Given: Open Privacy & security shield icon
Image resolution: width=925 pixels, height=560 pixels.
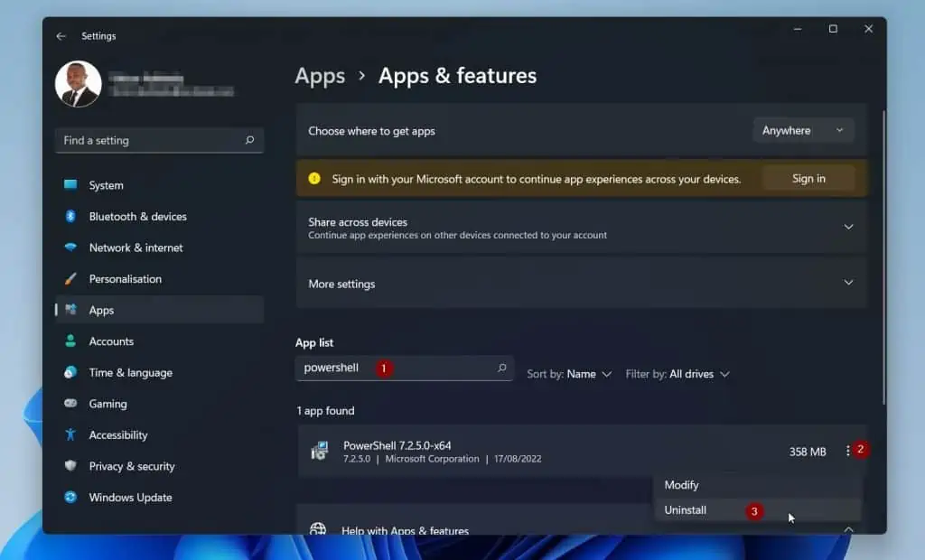Looking at the screenshot, I should point(70,465).
